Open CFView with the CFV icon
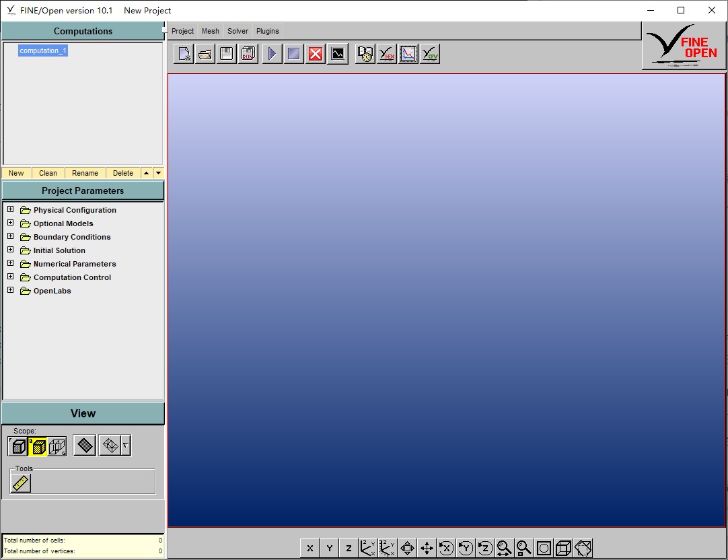The height and width of the screenshot is (560, 728). [x=430, y=54]
